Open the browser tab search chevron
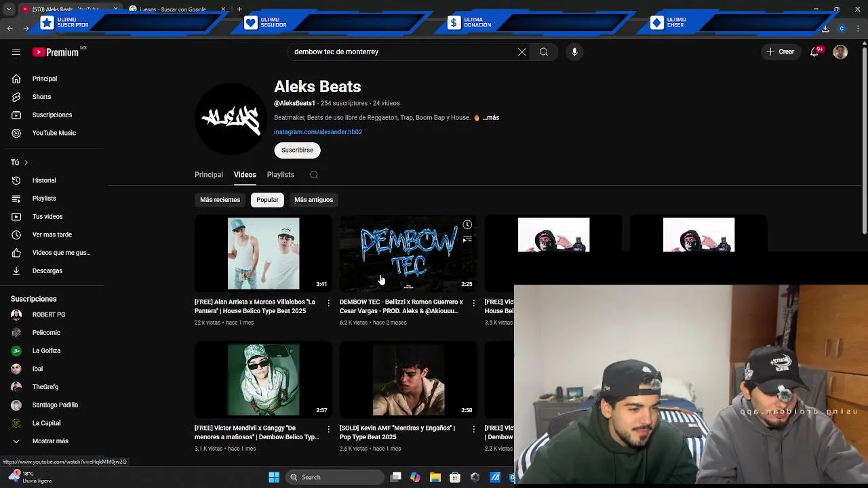This screenshot has height=488, width=868. 9,9
